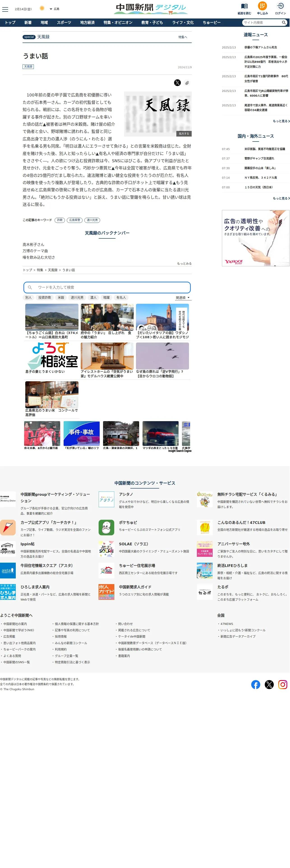Click the 紙面を読む newspaper icon
This screenshot has height=868, width=290.
click(x=244, y=6)
